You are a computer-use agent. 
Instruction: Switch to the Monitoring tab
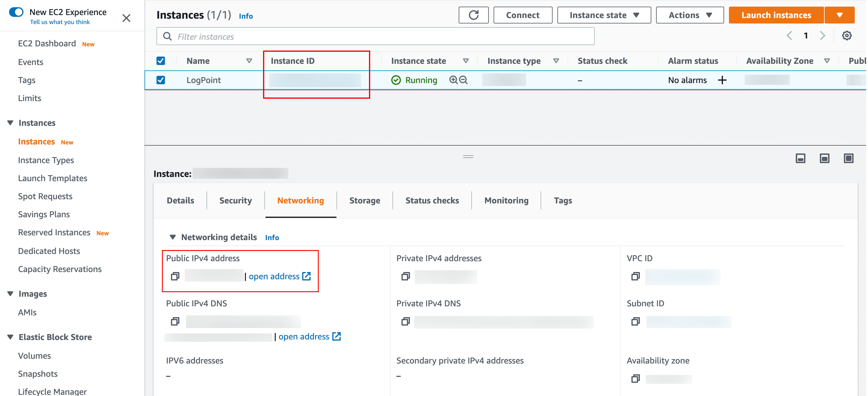coord(506,200)
